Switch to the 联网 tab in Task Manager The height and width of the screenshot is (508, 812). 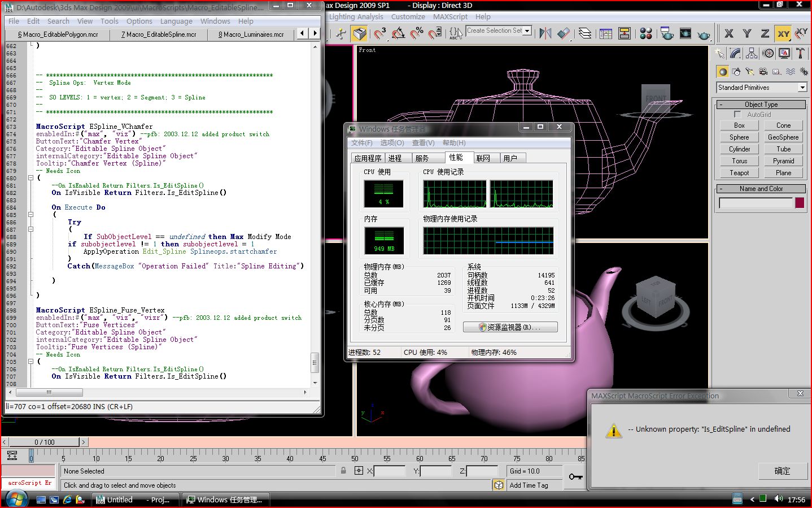(483, 158)
